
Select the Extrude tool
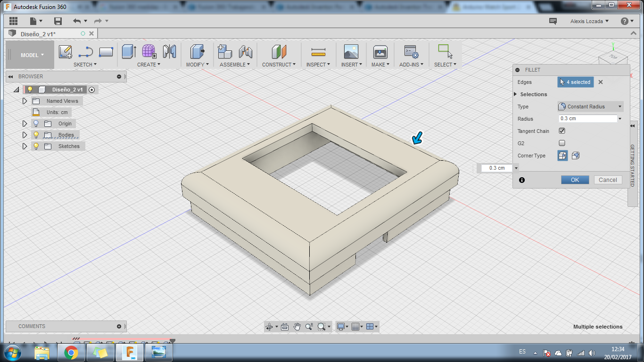129,51
